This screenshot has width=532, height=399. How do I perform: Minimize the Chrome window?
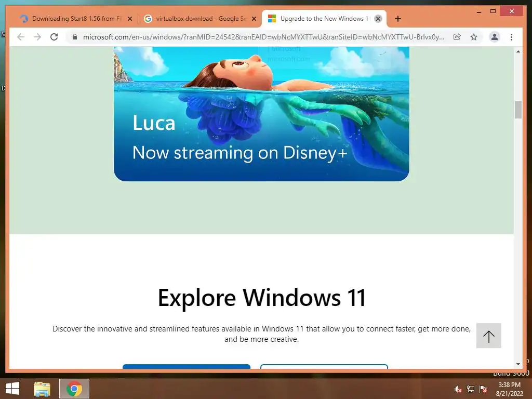478,11
